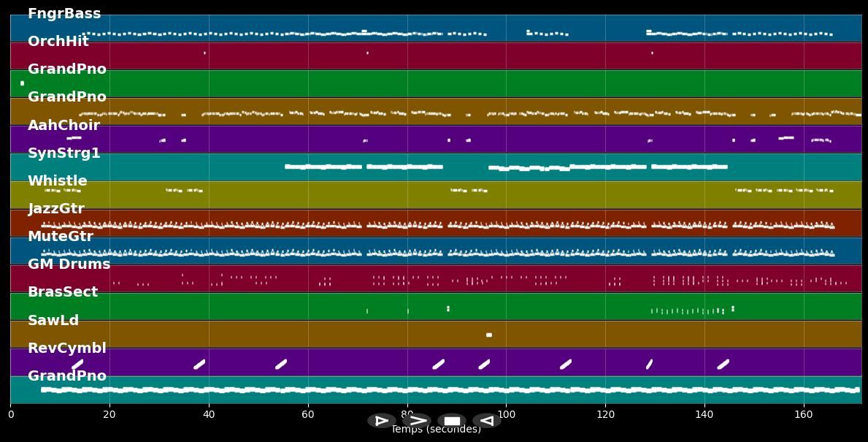Screen dimensions: 868x442
Task: Click the play button with the > symbol
Action: click(x=417, y=421)
